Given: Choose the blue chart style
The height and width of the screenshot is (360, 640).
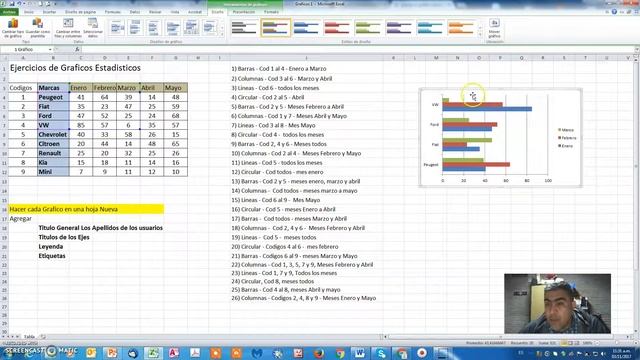Looking at the screenshot, I should click(306, 28).
